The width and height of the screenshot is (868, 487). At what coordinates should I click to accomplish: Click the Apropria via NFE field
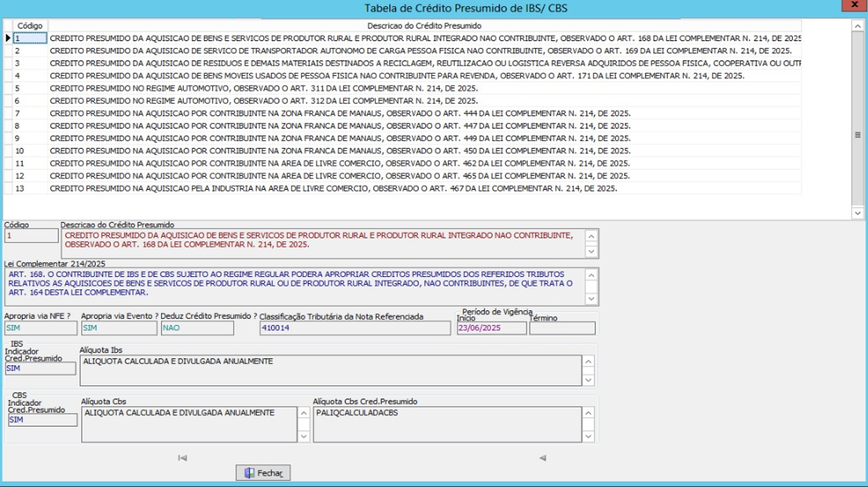pos(40,328)
